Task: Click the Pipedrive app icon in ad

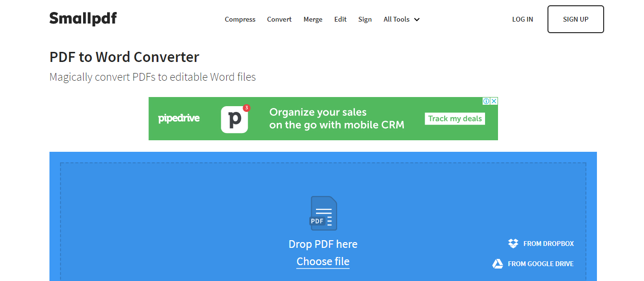Action: [234, 119]
